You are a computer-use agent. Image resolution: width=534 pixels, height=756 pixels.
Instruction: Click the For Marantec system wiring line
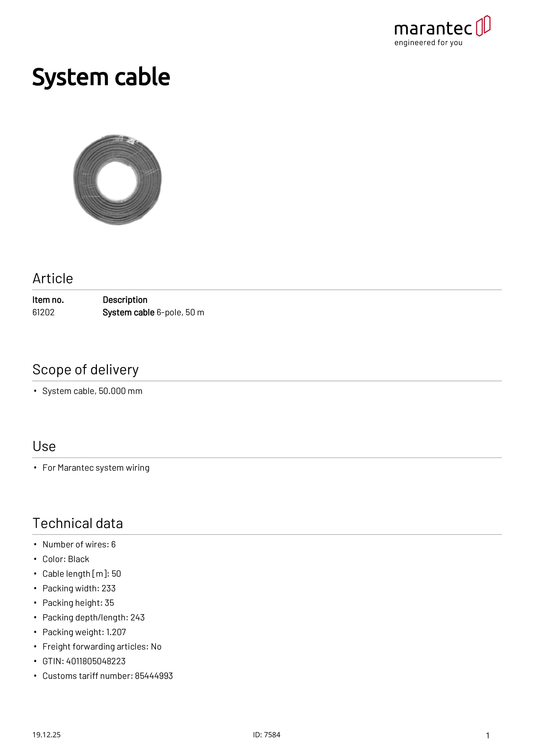point(96,468)
